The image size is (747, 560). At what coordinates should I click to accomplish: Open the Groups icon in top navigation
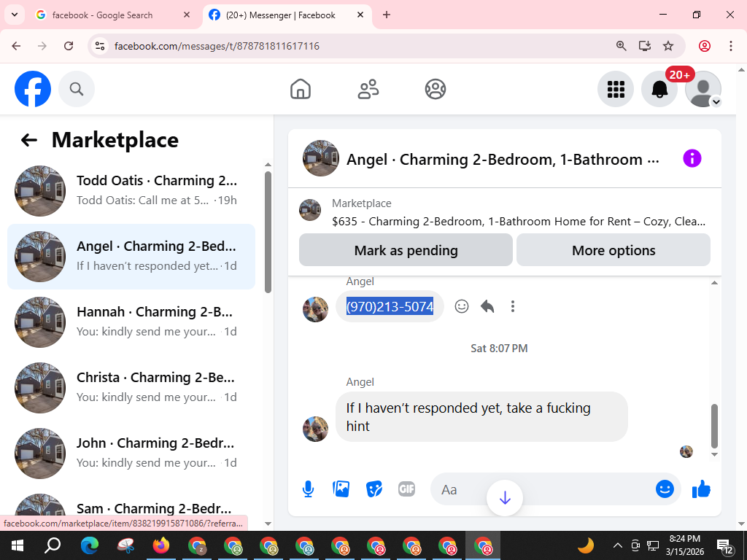pos(436,89)
